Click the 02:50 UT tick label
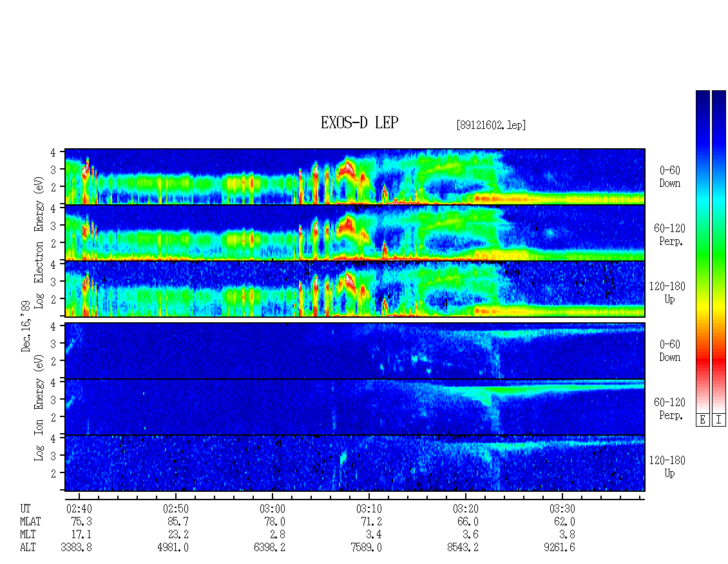The height and width of the screenshot is (564, 728). [175, 509]
